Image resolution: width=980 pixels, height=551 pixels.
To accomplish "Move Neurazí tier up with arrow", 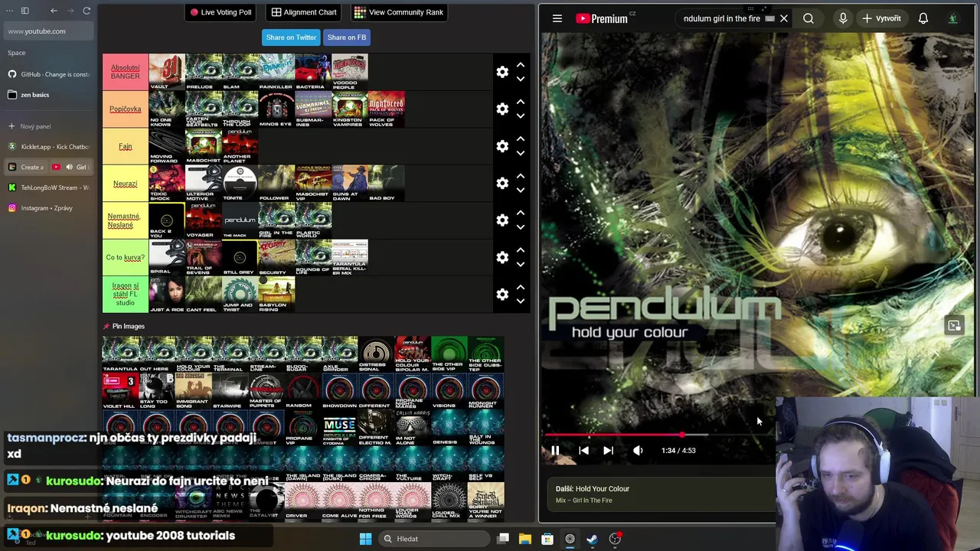I will (521, 176).
